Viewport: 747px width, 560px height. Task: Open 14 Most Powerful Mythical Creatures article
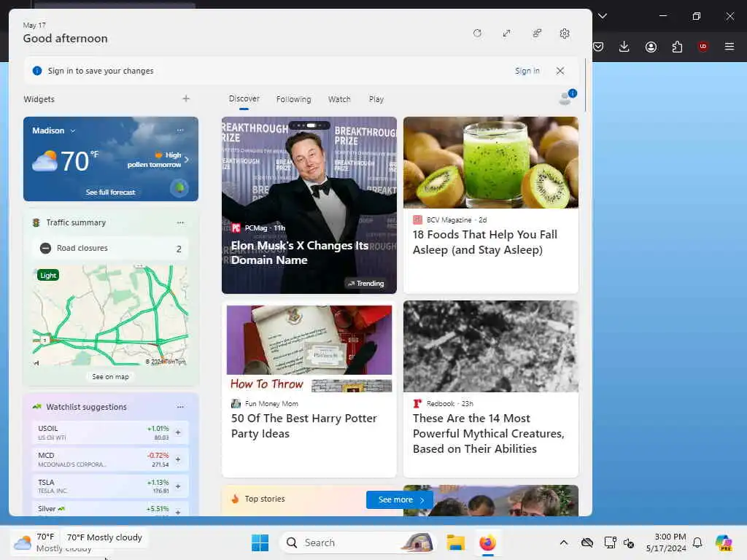pyautogui.click(x=488, y=433)
